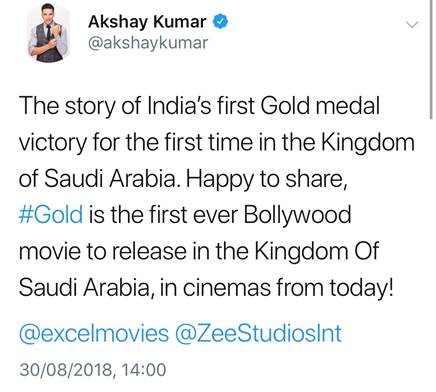
Task: Click the words Gold medal in first line
Action: (320, 106)
